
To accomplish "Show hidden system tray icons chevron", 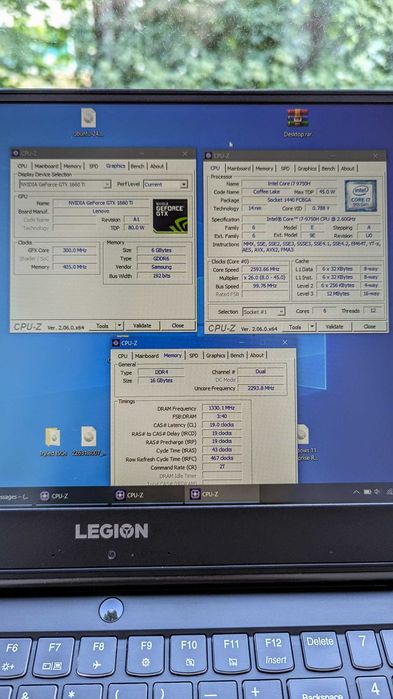I will (356, 492).
